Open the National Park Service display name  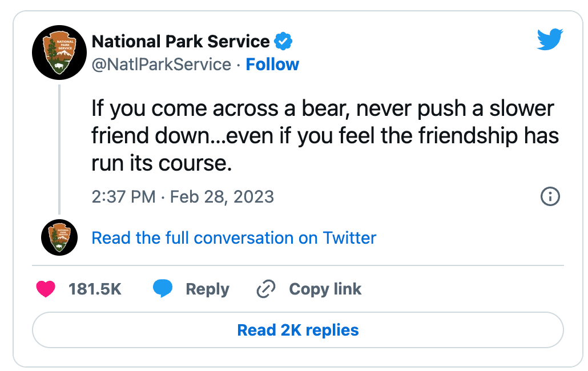click(x=180, y=42)
